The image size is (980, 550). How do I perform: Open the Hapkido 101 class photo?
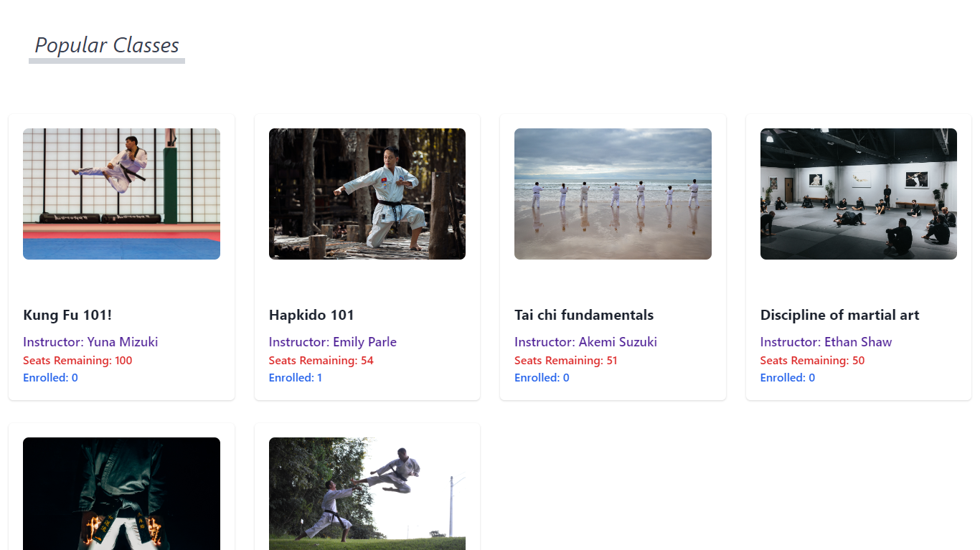click(367, 194)
